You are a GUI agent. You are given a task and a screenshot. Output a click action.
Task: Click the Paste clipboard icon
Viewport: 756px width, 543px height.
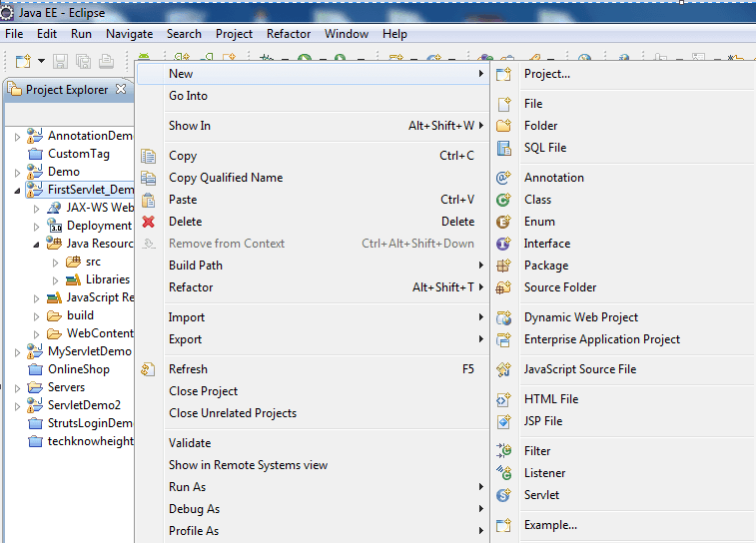(148, 200)
